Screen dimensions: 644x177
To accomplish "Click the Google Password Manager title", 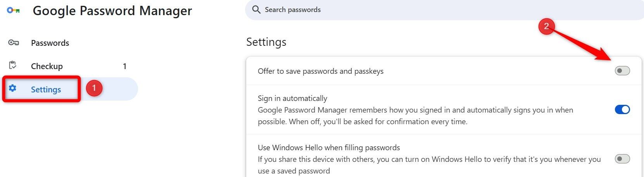I will pyautogui.click(x=112, y=11).
